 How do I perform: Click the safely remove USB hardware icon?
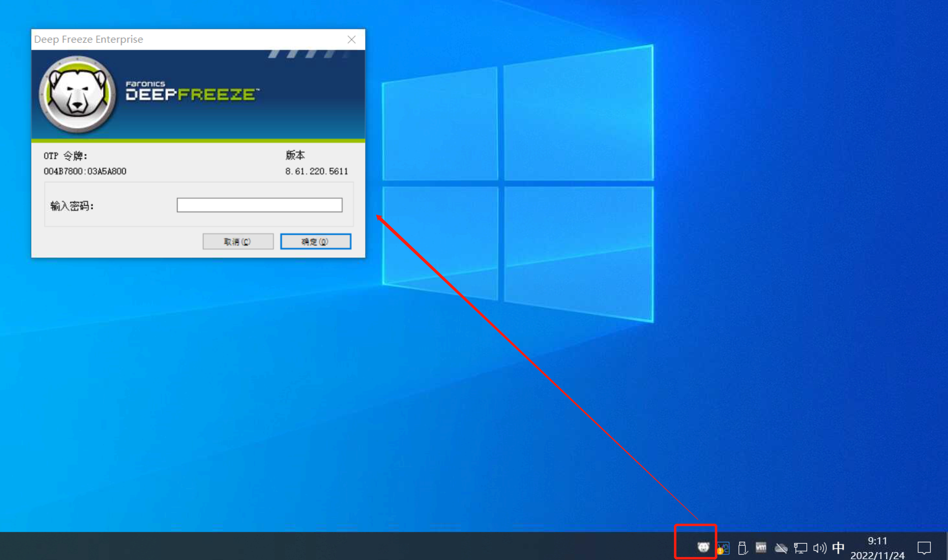click(x=742, y=548)
